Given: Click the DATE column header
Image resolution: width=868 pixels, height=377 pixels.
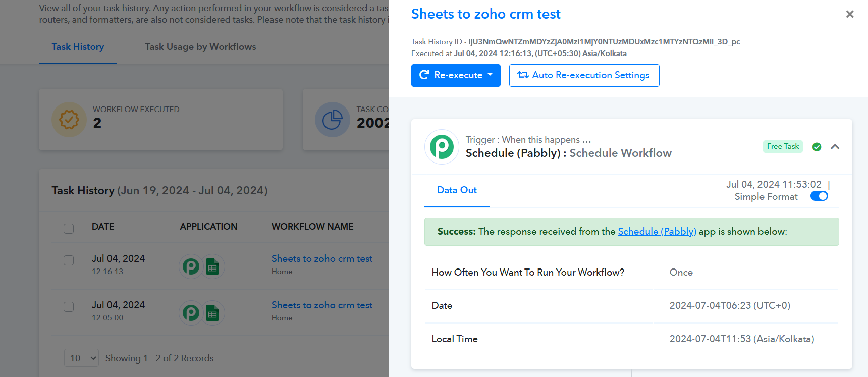Looking at the screenshot, I should pos(103,227).
